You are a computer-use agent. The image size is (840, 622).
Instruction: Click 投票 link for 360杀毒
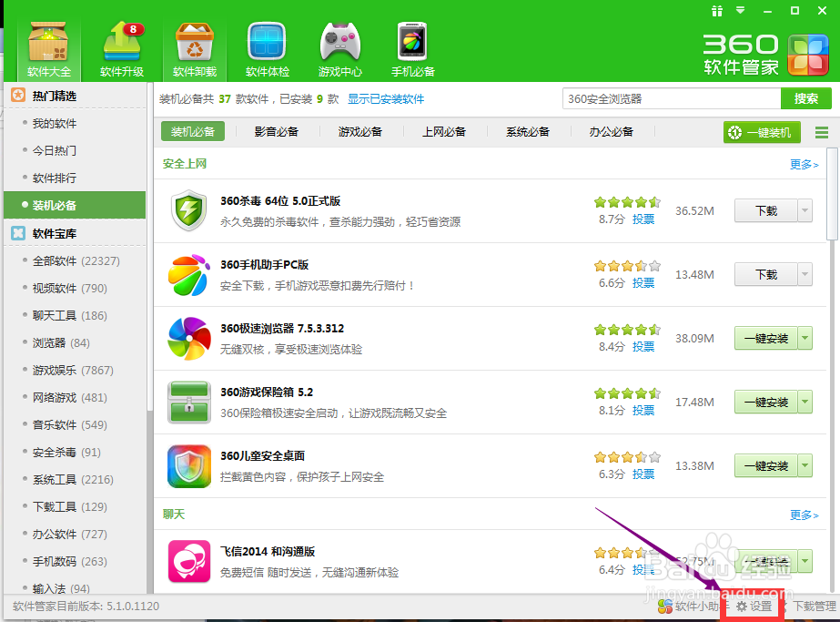[643, 219]
